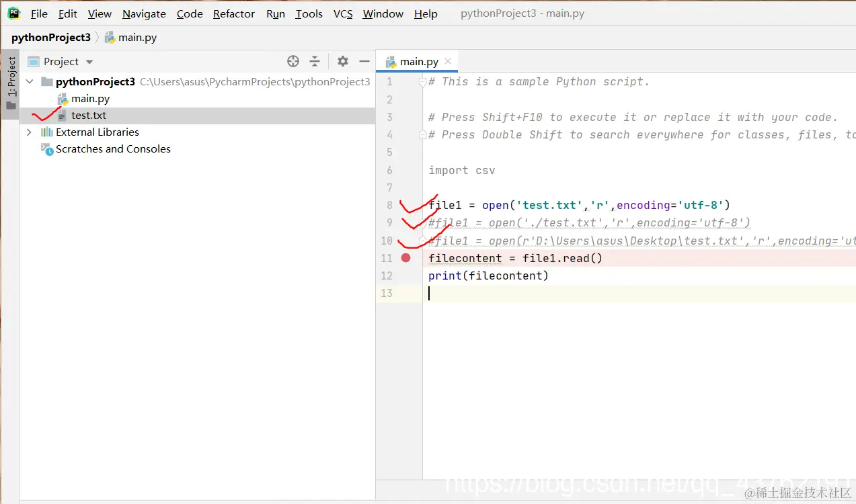Image resolution: width=856 pixels, height=504 pixels.
Task: Click the PyCharm application logo icon
Action: click(14, 13)
